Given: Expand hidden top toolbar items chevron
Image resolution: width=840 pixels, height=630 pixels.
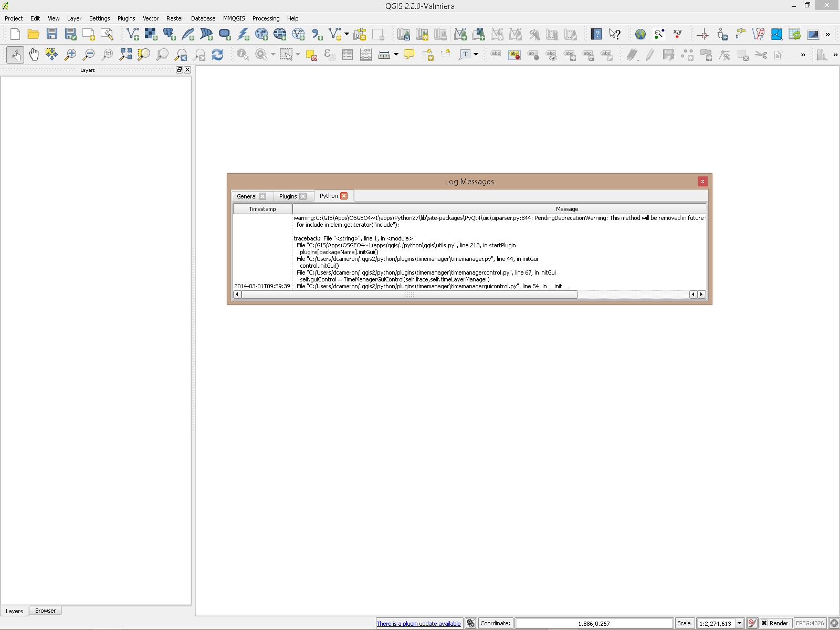Looking at the screenshot, I should (x=828, y=35).
